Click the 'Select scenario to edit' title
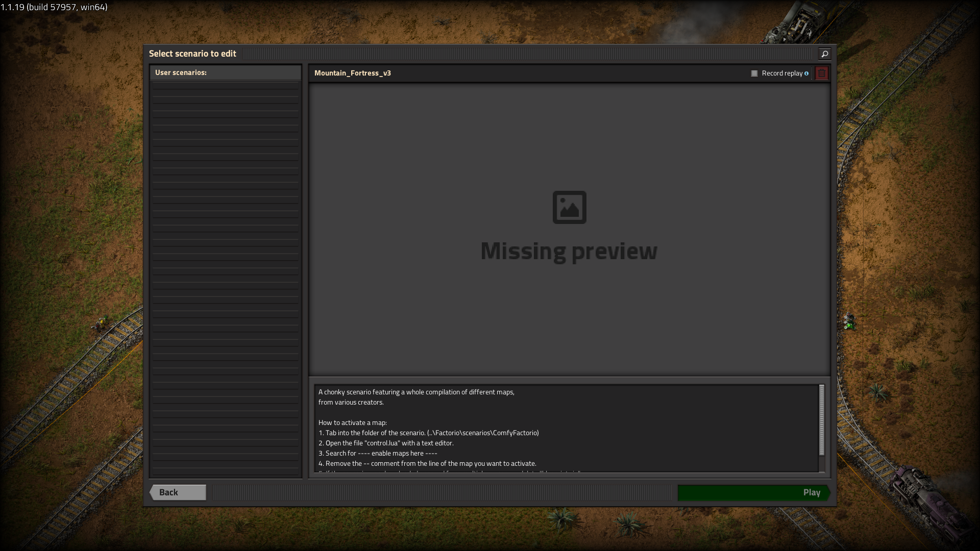This screenshot has height=551, width=980. coord(192,54)
